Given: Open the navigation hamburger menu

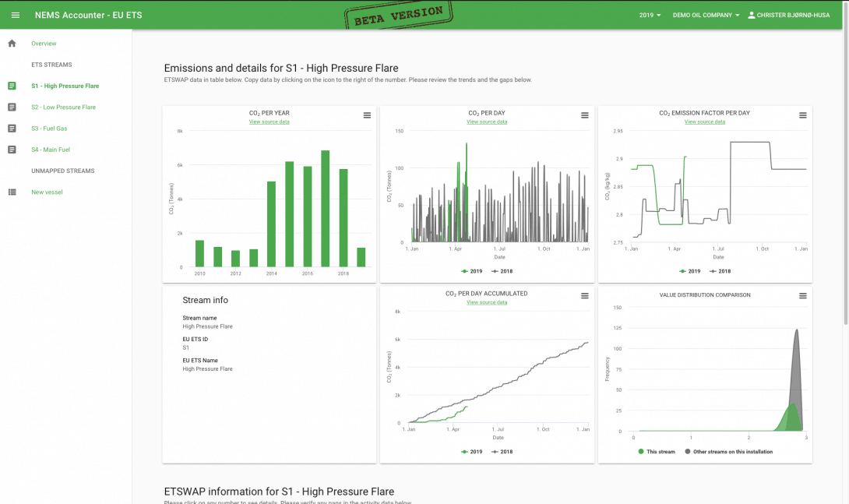Looking at the screenshot, I should [15, 15].
